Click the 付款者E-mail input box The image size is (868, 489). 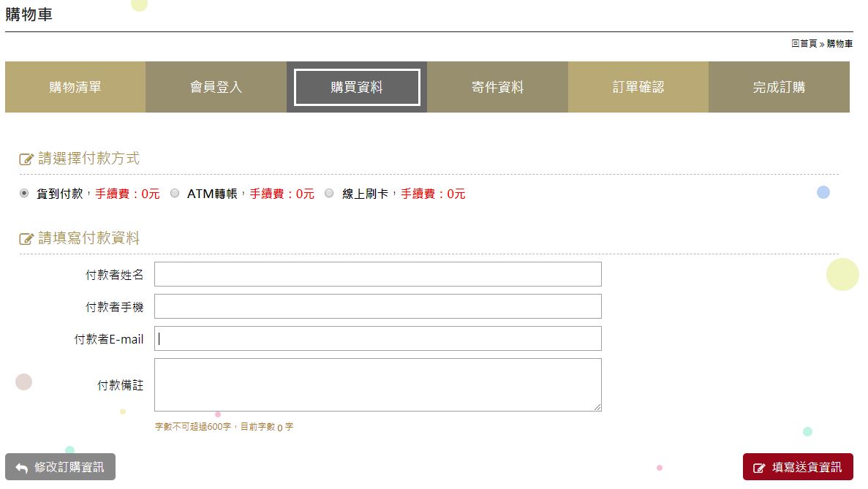click(x=377, y=338)
